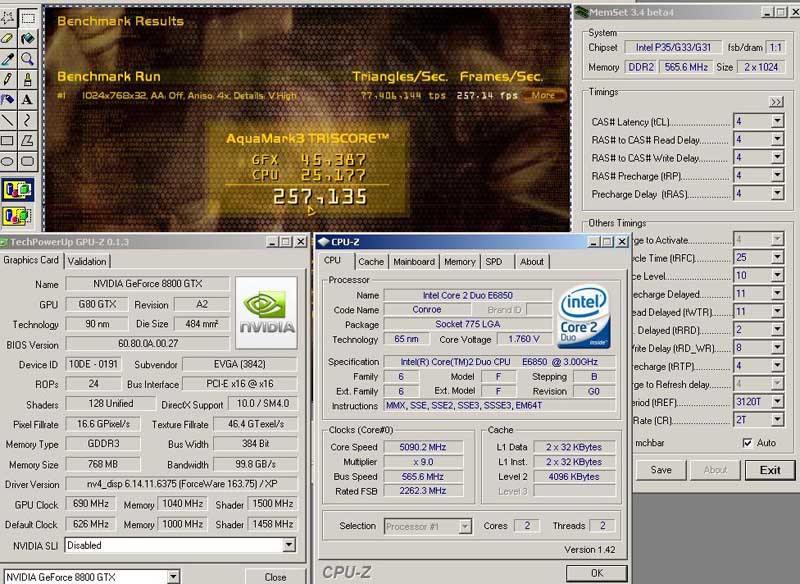Click the MemSet chipset Intel P35/G33/G31 field
800x584 pixels.
coord(673,47)
